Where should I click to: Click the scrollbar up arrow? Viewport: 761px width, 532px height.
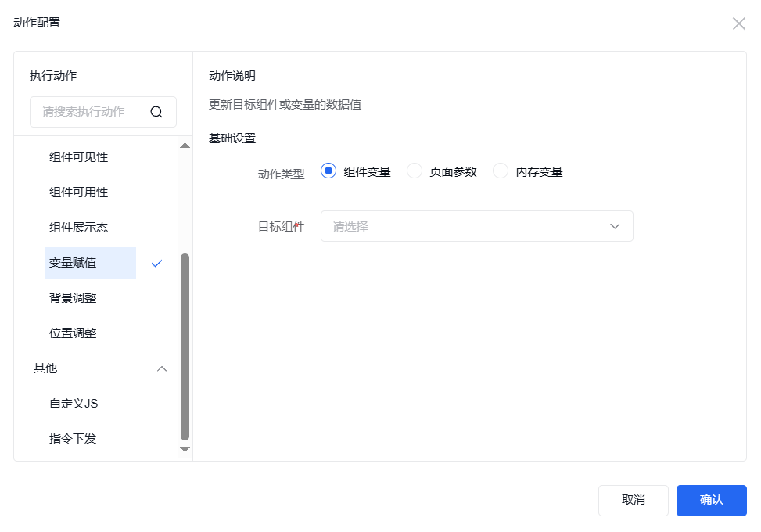tap(185, 146)
